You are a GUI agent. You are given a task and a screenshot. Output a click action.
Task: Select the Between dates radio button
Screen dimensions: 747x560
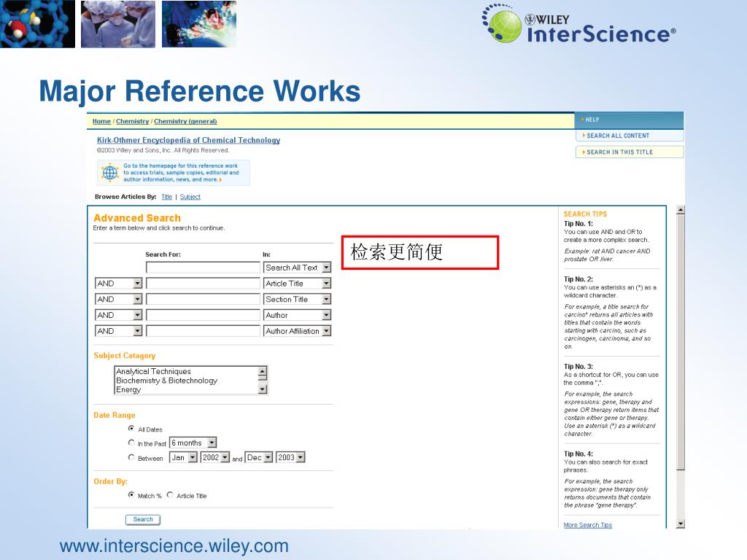[x=131, y=458]
